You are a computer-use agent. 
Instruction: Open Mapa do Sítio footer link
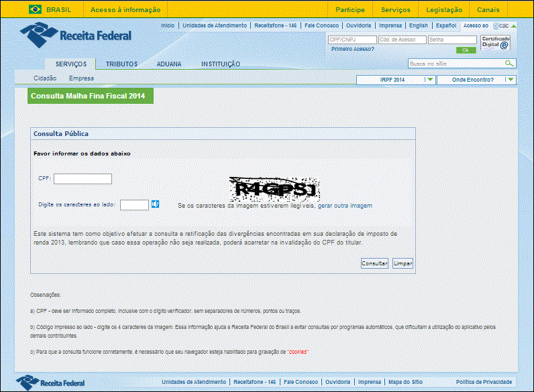[x=406, y=382]
